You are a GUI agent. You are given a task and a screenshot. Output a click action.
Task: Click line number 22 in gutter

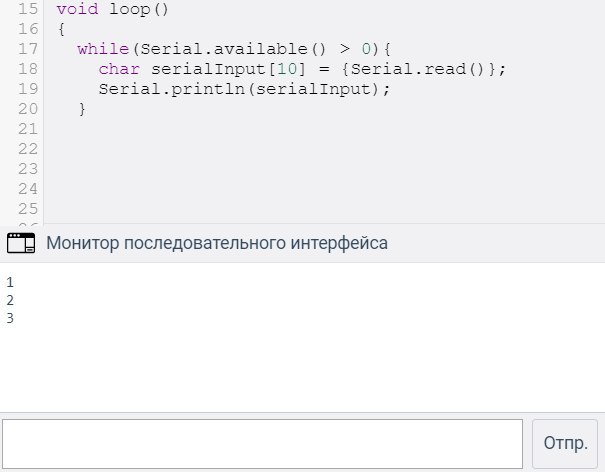[x=28, y=149]
